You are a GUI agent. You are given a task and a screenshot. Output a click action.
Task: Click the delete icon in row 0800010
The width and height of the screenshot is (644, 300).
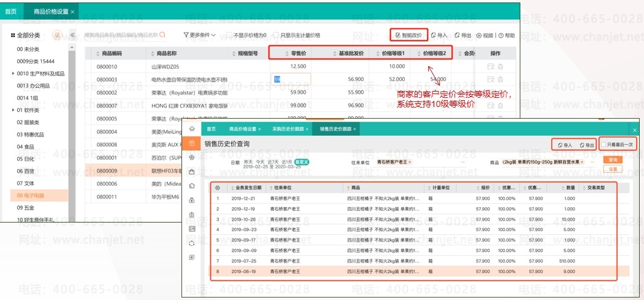[x=500, y=66]
